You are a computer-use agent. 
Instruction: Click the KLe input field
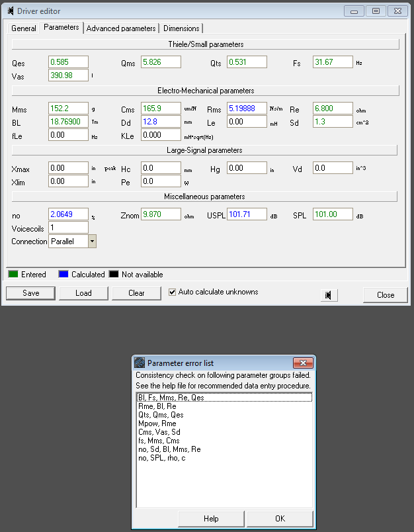[x=161, y=135]
